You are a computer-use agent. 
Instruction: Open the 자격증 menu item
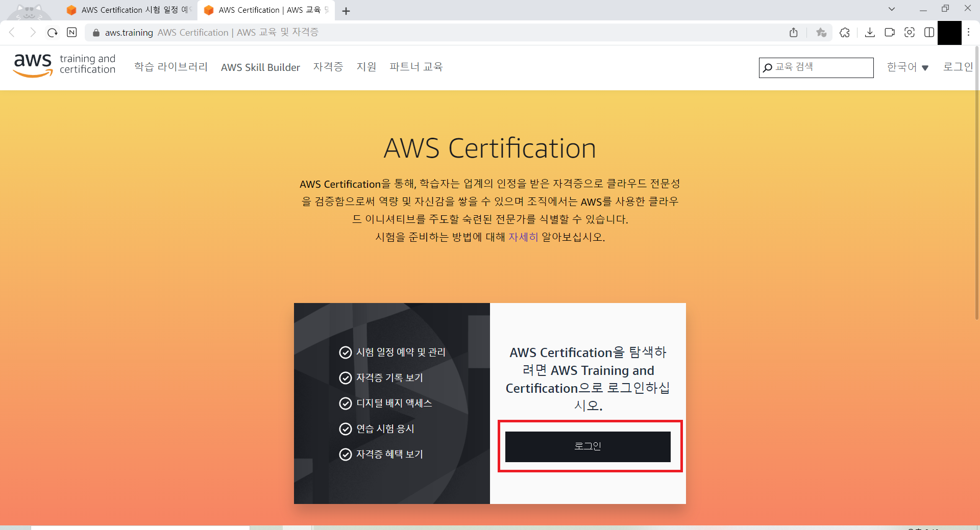pos(328,67)
